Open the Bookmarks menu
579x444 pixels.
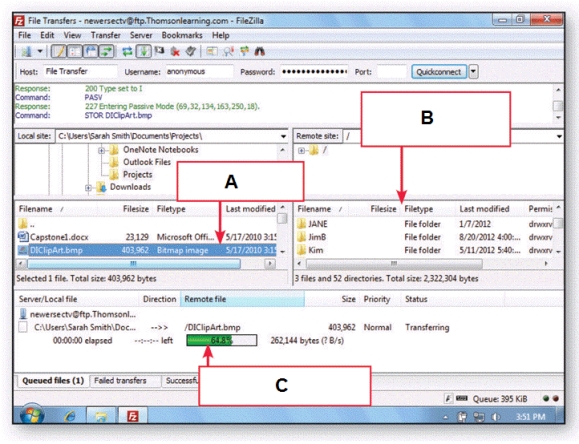[182, 35]
